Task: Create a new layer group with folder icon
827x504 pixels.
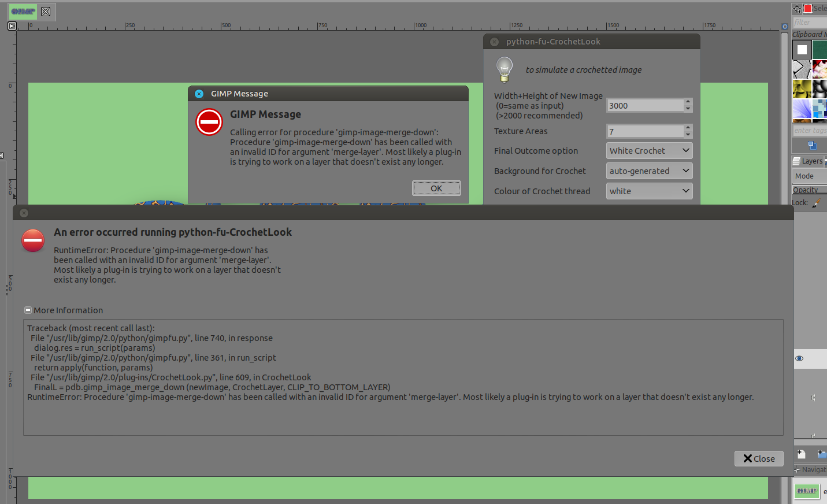Action: (821, 454)
